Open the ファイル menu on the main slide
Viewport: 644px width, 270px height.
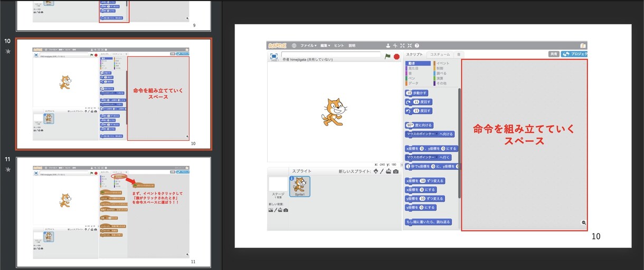(308, 46)
